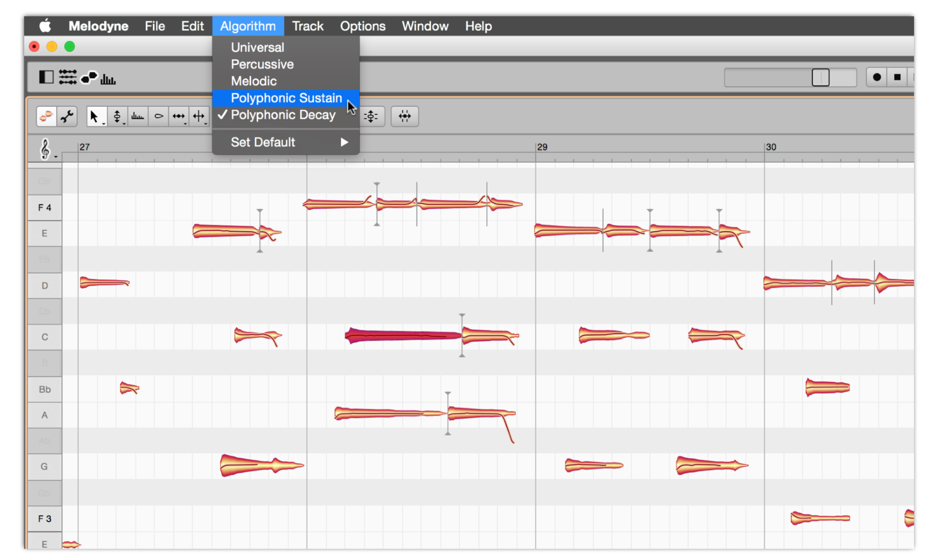
Task: Open the Options menu
Action: click(362, 26)
